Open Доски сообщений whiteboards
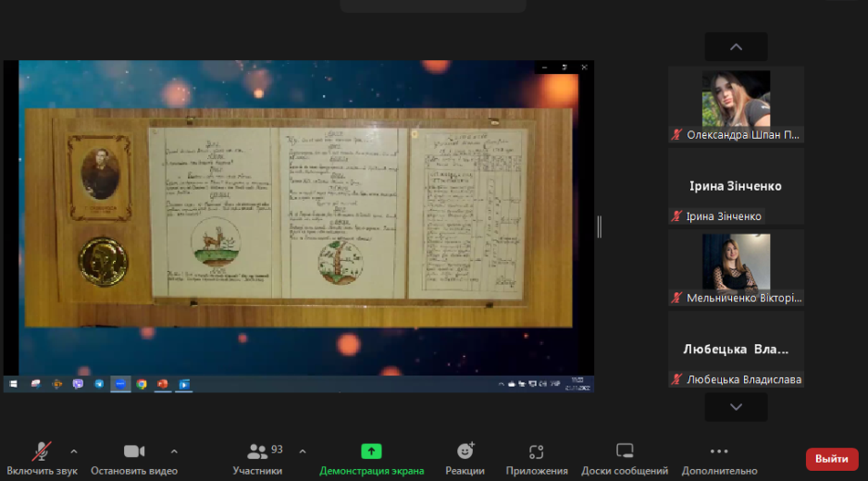868x481 pixels. click(x=625, y=458)
